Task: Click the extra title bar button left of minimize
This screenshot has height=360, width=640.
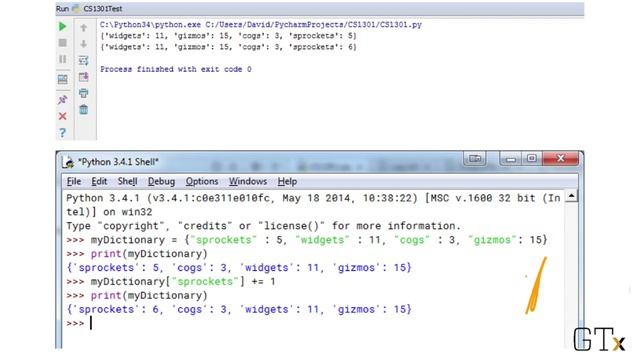Action: [x=475, y=158]
